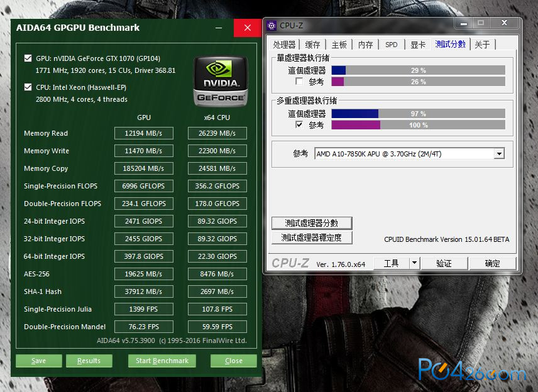
Task: Click CPU AES-256 value 8476 MB/s
Action: pyautogui.click(x=217, y=274)
